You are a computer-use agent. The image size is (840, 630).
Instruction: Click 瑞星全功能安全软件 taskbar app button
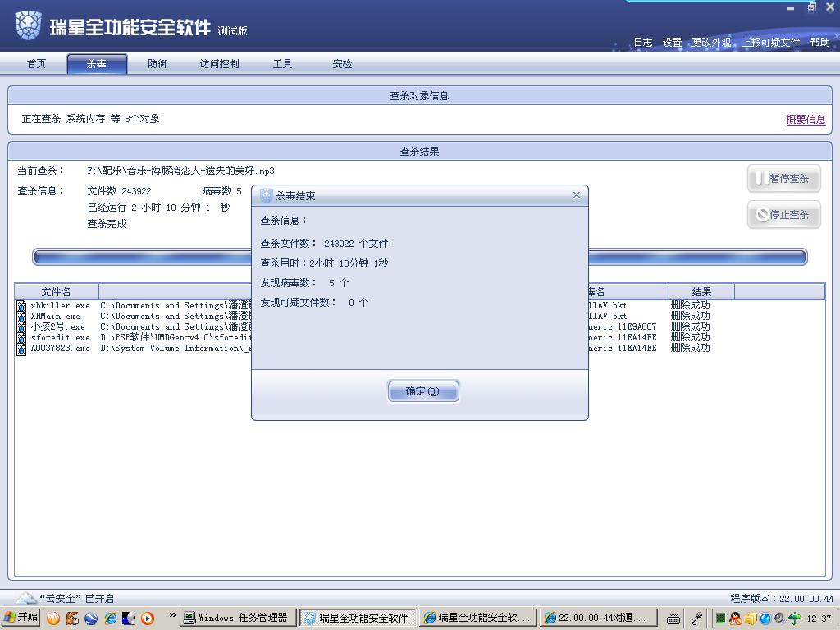pyautogui.click(x=358, y=619)
